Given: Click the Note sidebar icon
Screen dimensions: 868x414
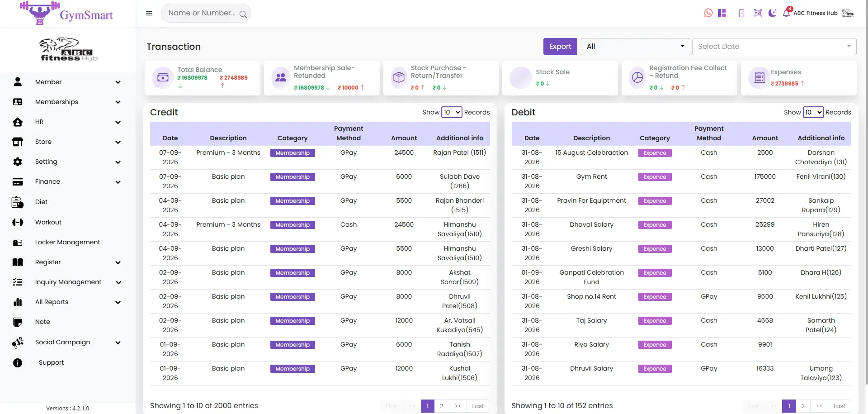Looking at the screenshot, I should [x=18, y=322].
